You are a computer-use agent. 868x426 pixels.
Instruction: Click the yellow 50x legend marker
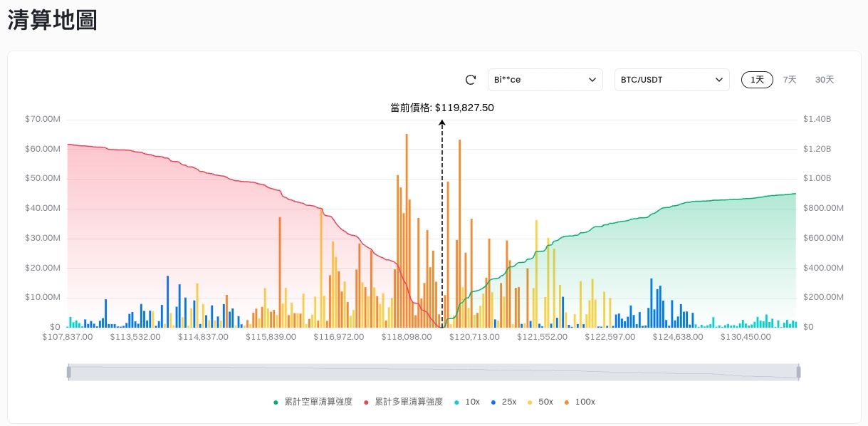(x=530, y=402)
